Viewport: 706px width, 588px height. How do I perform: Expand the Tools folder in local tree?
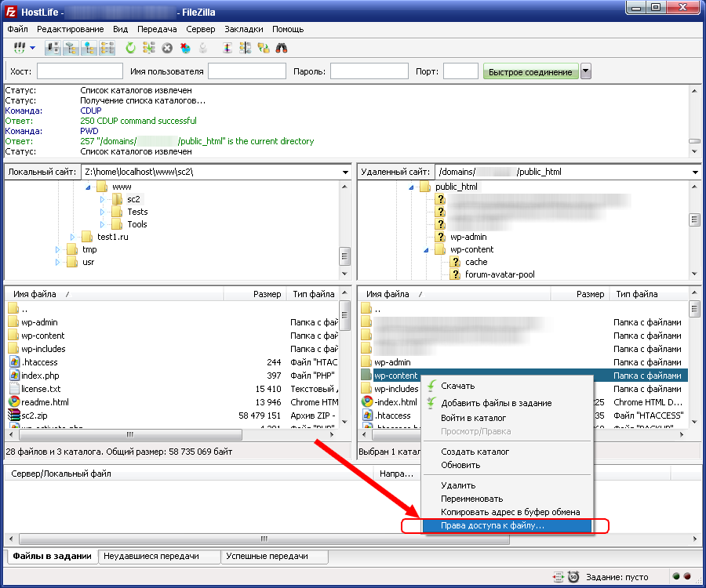pyautogui.click(x=102, y=224)
